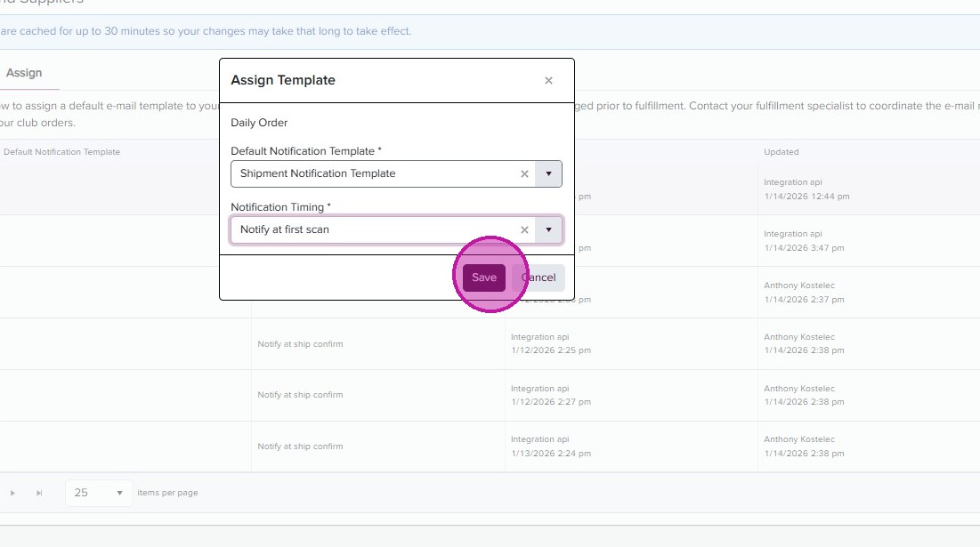Viewport: 980px width, 547px height.
Task: Select the row created 1/12/2026 2:25 pm
Action: (550, 344)
